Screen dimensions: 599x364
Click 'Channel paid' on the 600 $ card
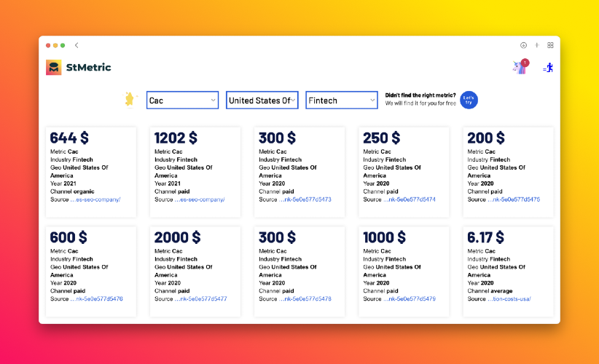click(68, 290)
